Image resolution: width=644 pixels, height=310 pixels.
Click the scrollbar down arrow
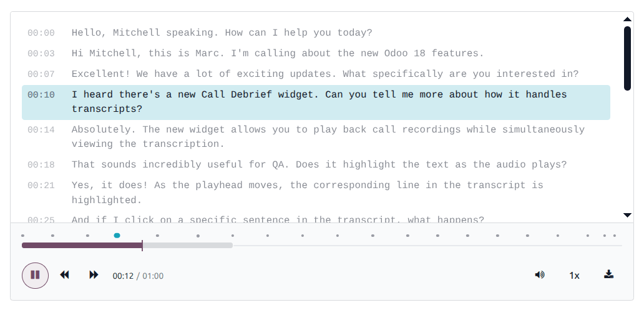627,215
